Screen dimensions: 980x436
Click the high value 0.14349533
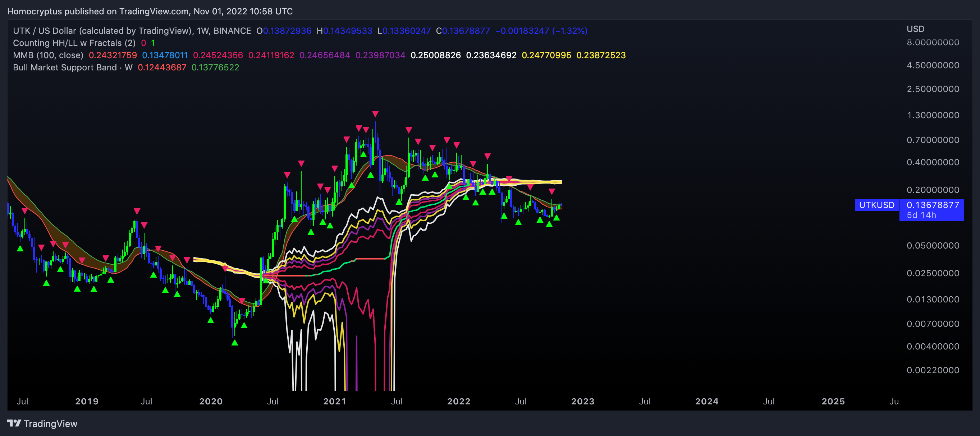[347, 31]
